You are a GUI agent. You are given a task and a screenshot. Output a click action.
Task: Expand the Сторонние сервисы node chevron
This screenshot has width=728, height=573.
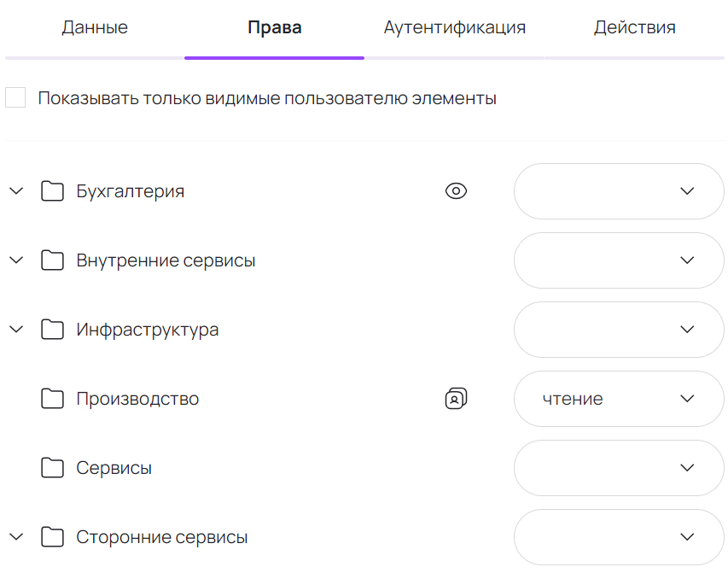pyautogui.click(x=15, y=536)
